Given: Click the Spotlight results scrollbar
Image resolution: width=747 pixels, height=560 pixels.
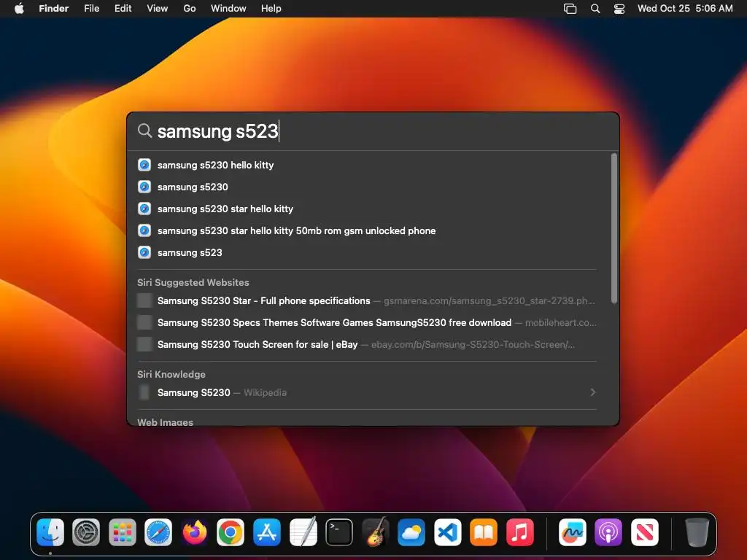Looking at the screenshot, I should coord(614,228).
